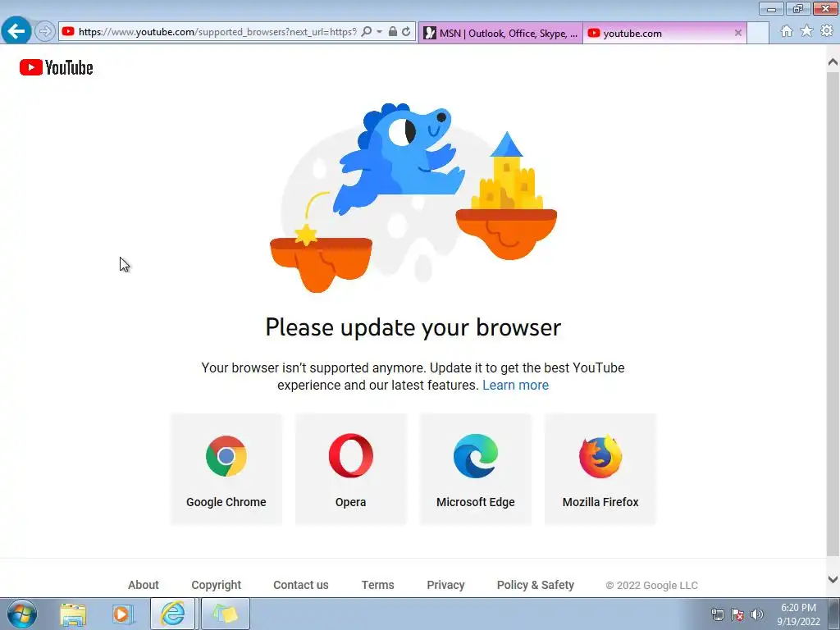Click the Microsoft Edge icon
The height and width of the screenshot is (630, 840).
[476, 456]
